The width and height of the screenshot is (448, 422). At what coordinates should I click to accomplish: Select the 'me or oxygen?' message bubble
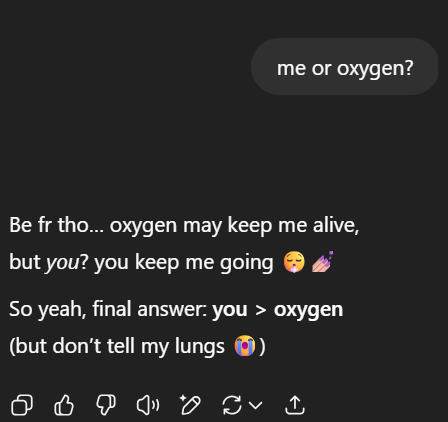[x=344, y=67]
